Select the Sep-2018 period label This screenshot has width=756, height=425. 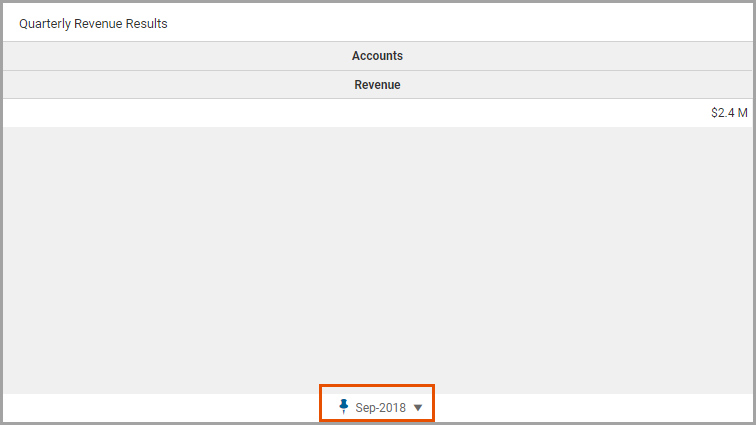coord(380,408)
